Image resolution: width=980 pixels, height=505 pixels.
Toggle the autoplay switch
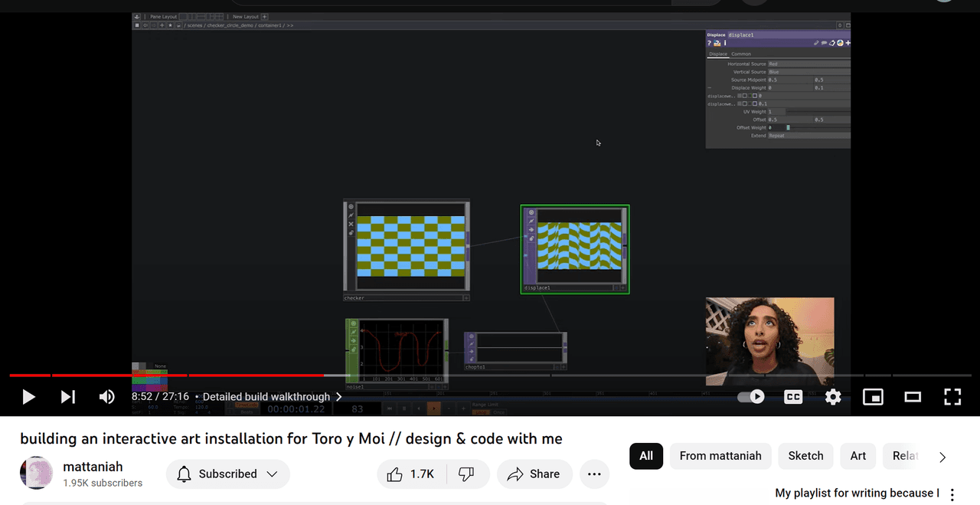[751, 397]
